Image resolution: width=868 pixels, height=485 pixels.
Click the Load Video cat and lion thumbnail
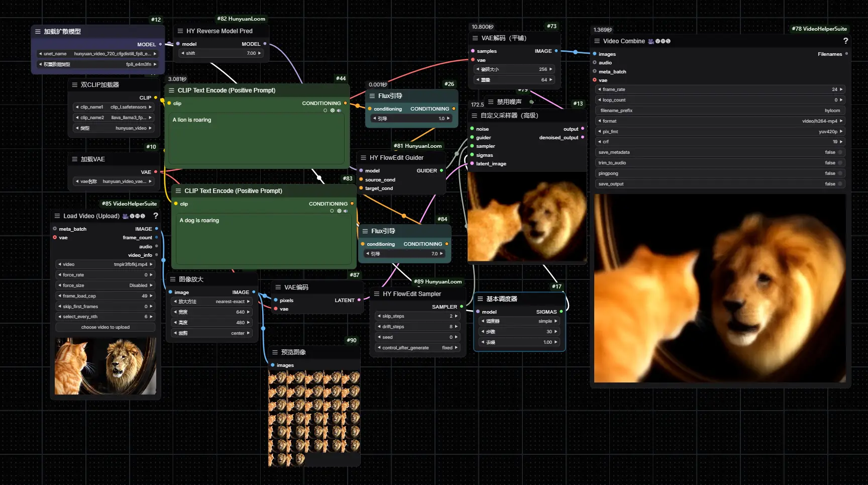(105, 366)
